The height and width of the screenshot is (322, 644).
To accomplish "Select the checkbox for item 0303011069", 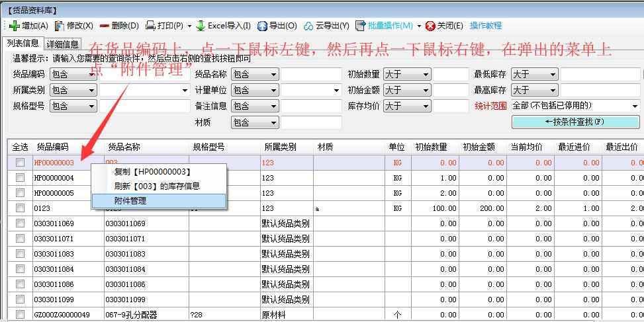I will [x=20, y=223].
